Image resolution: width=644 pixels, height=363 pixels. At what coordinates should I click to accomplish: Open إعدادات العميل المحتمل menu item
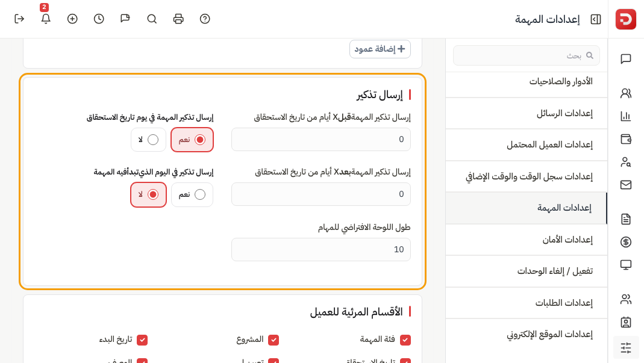coord(527,145)
